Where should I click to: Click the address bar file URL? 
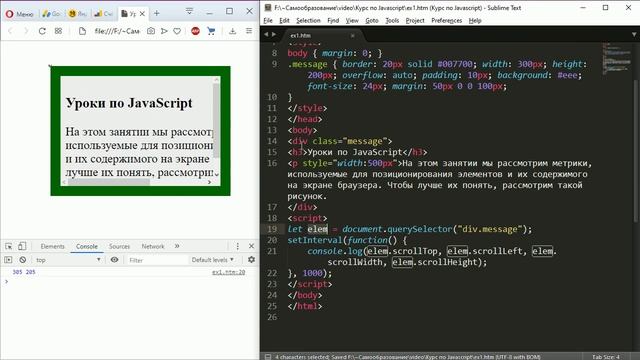[117, 31]
